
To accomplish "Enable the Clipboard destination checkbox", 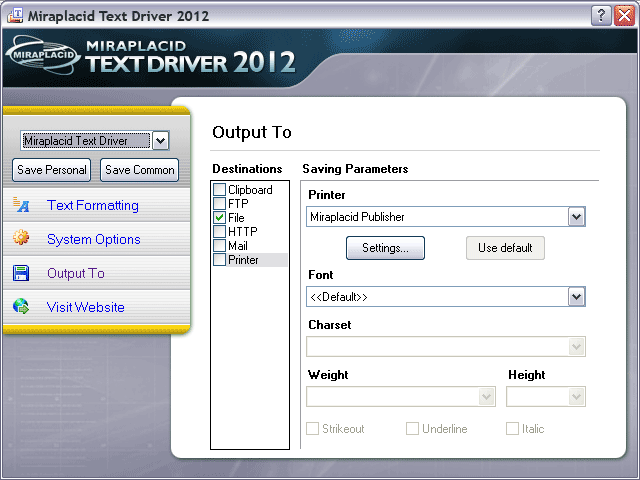I will (x=220, y=189).
